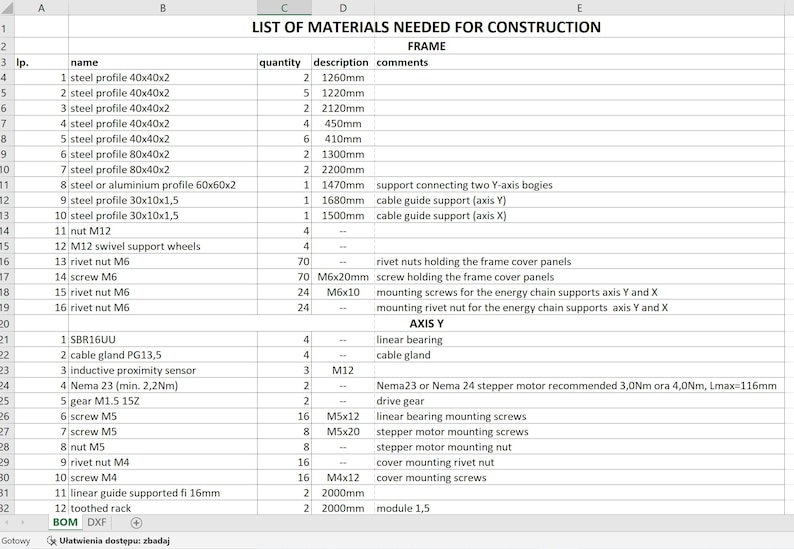Click the Select All corner button
794x549 pixels.
7,8
